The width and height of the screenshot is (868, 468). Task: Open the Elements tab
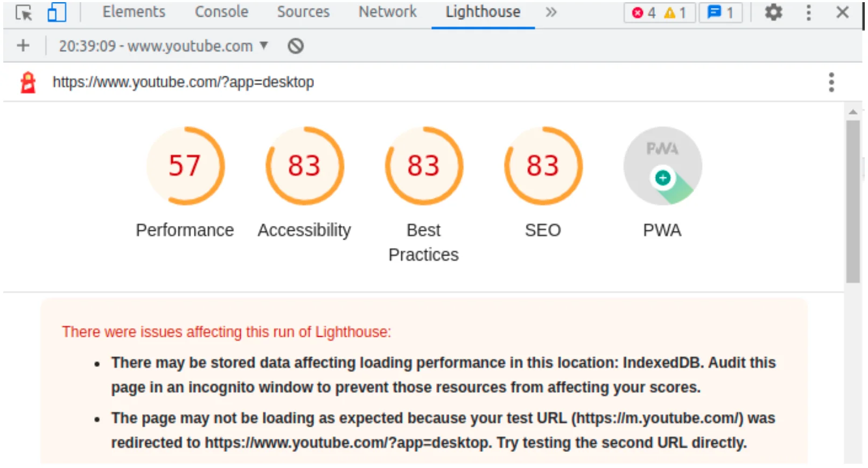click(134, 12)
